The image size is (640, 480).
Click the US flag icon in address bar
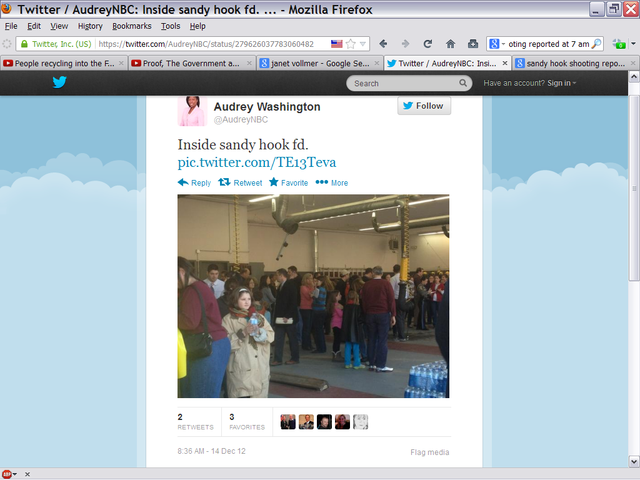(337, 44)
